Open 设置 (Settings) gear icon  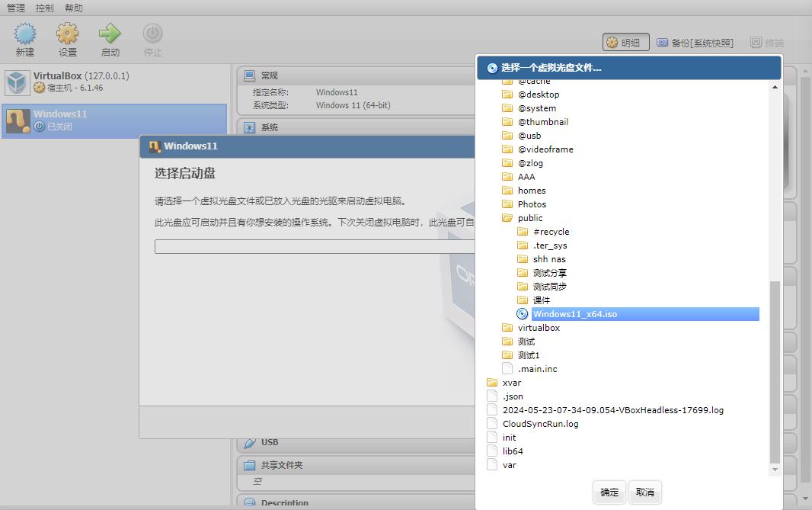pyautogui.click(x=67, y=40)
